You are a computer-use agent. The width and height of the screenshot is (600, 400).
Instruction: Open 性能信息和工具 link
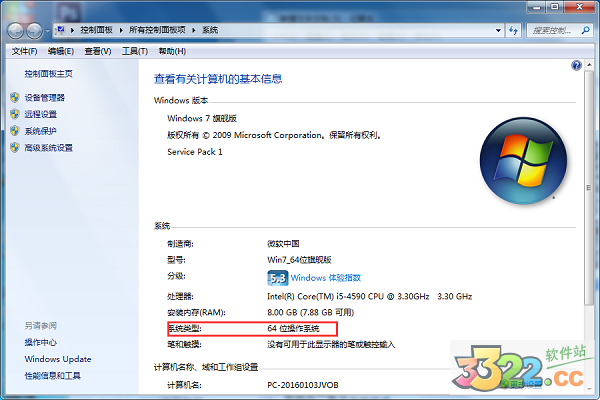coord(52,376)
